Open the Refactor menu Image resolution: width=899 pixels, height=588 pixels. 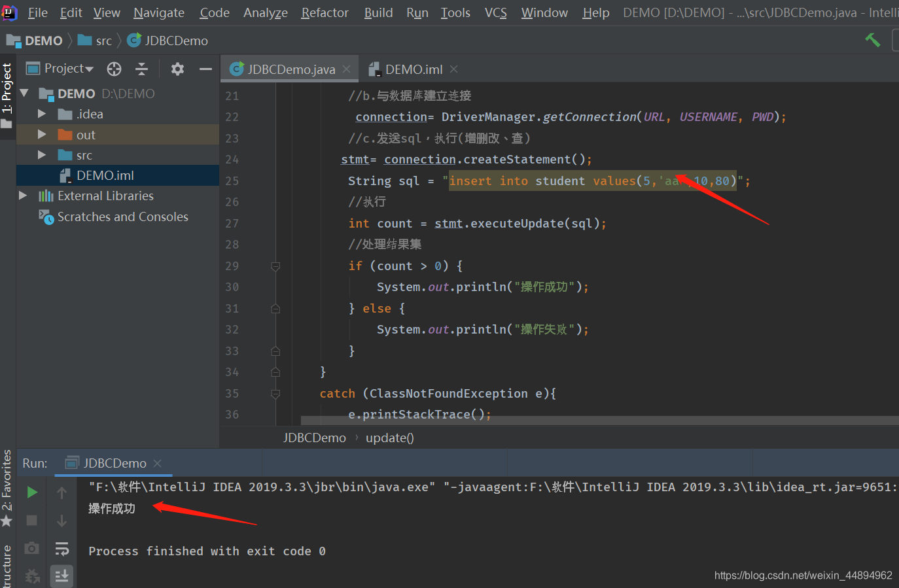click(325, 12)
